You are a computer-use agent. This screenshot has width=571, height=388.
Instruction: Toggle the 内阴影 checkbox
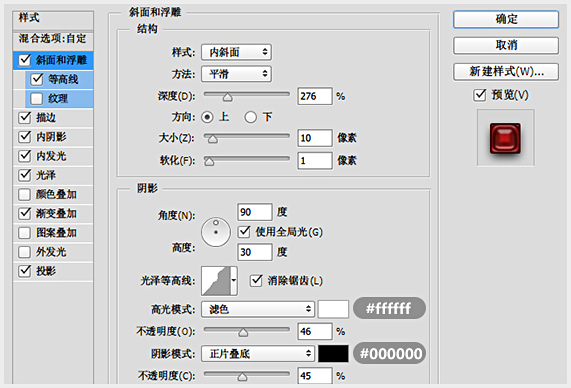pos(24,137)
